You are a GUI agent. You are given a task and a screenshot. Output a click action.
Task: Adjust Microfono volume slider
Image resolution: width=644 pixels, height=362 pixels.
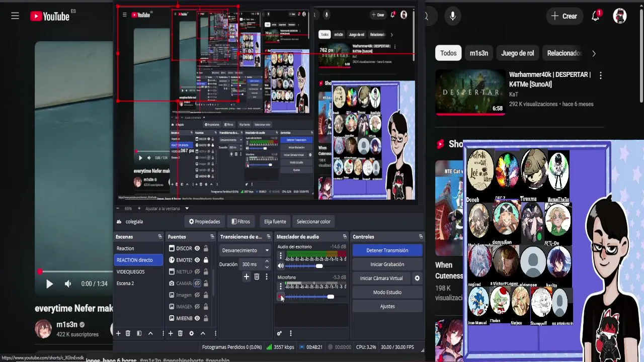pos(316,297)
